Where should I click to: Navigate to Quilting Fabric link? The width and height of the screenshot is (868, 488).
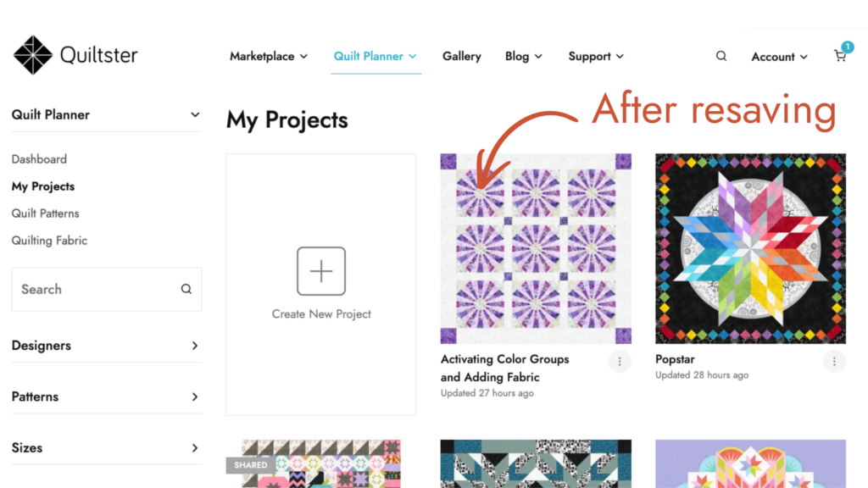click(49, 241)
